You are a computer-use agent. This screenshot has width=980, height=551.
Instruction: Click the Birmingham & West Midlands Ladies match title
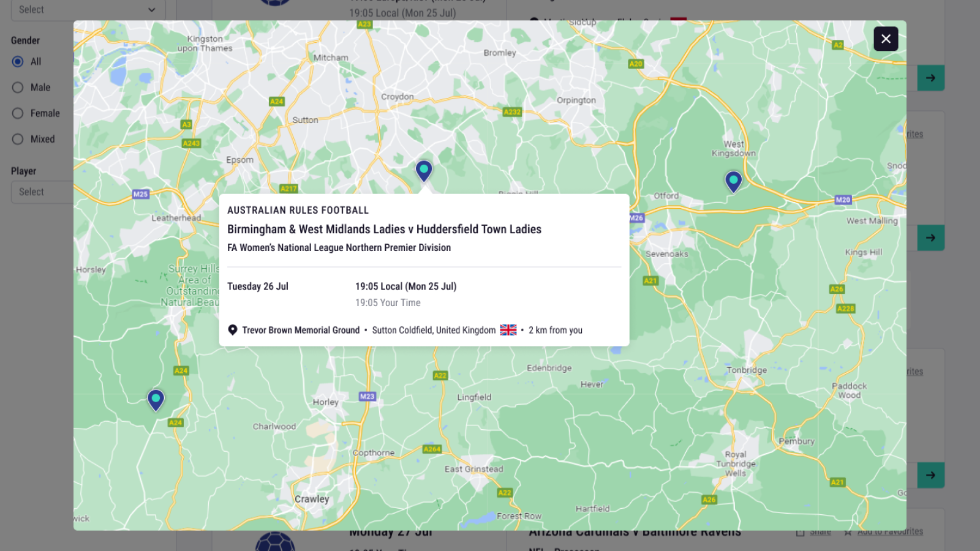[x=384, y=230]
